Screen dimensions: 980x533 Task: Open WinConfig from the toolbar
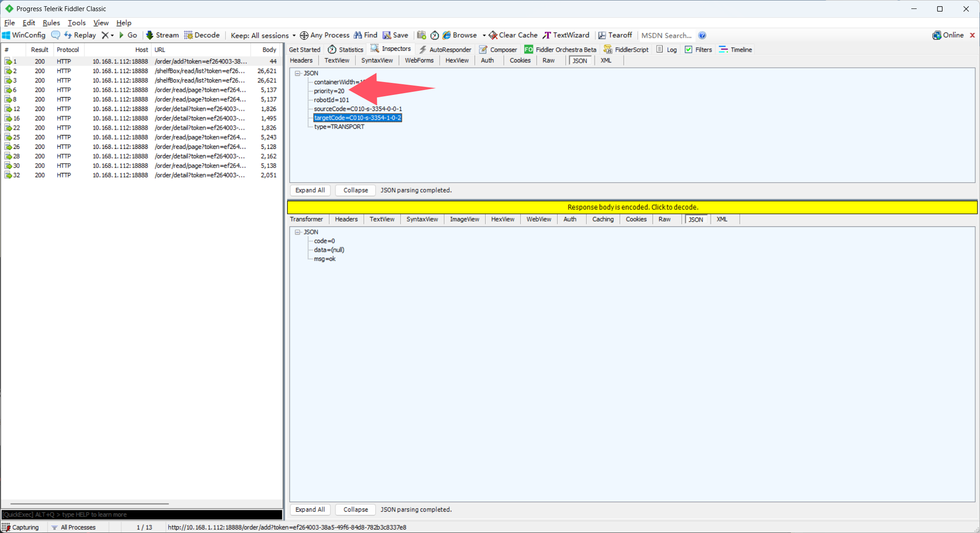pos(24,35)
